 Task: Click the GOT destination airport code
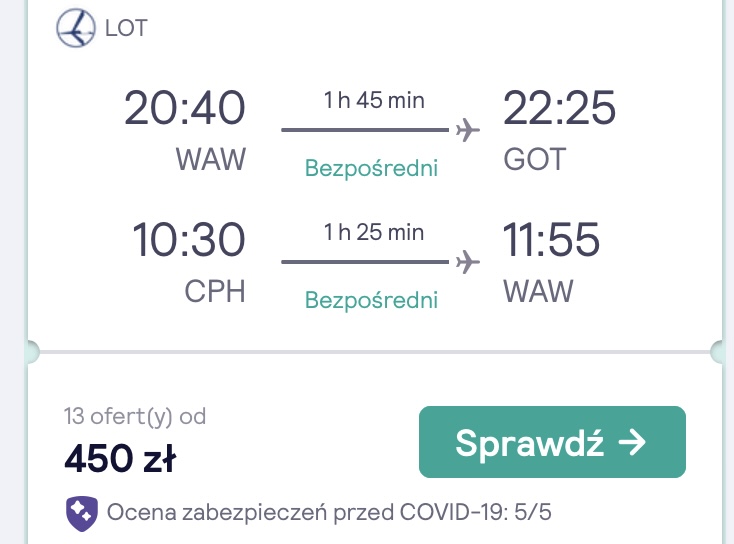(x=535, y=160)
